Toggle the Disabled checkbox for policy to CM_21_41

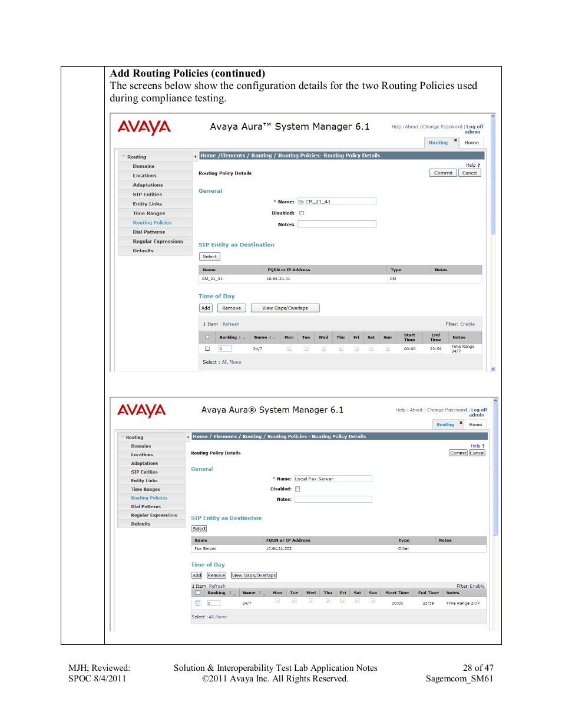point(302,213)
